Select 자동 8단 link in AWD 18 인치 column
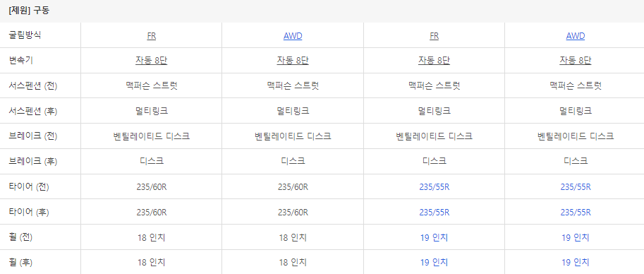 tap(293, 61)
